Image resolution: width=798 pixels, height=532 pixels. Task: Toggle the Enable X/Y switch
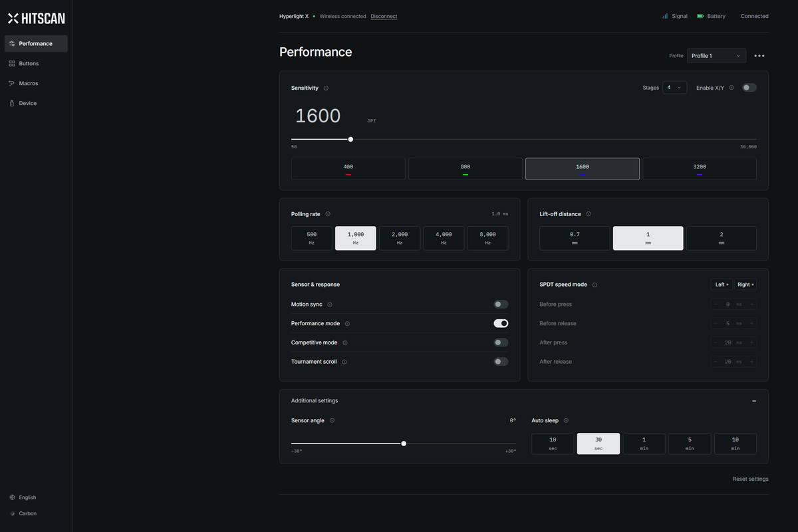[749, 88]
